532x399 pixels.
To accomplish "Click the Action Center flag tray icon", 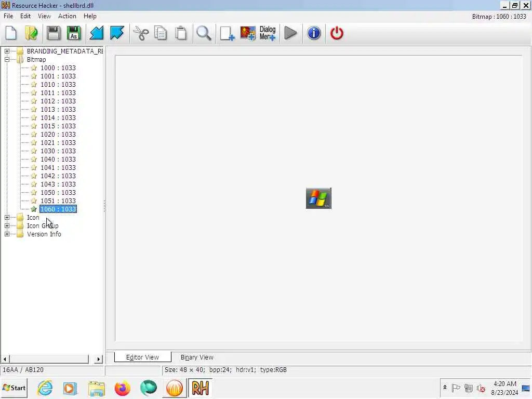I will [x=456, y=388].
